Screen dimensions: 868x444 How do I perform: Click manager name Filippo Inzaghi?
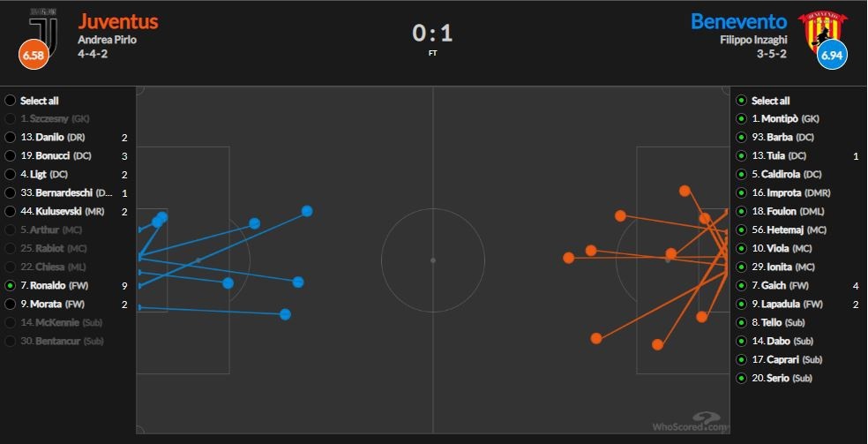click(x=754, y=40)
